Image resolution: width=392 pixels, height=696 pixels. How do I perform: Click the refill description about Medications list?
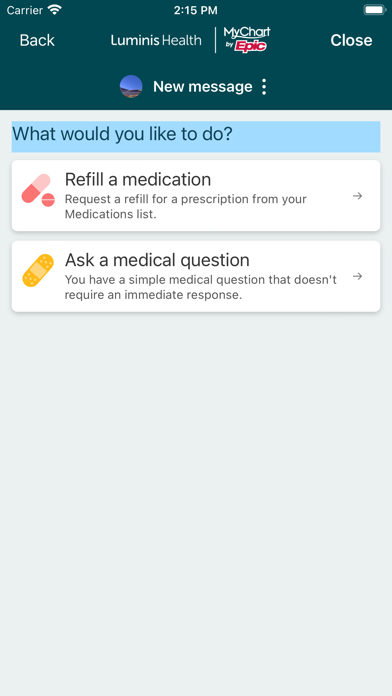[186, 207]
